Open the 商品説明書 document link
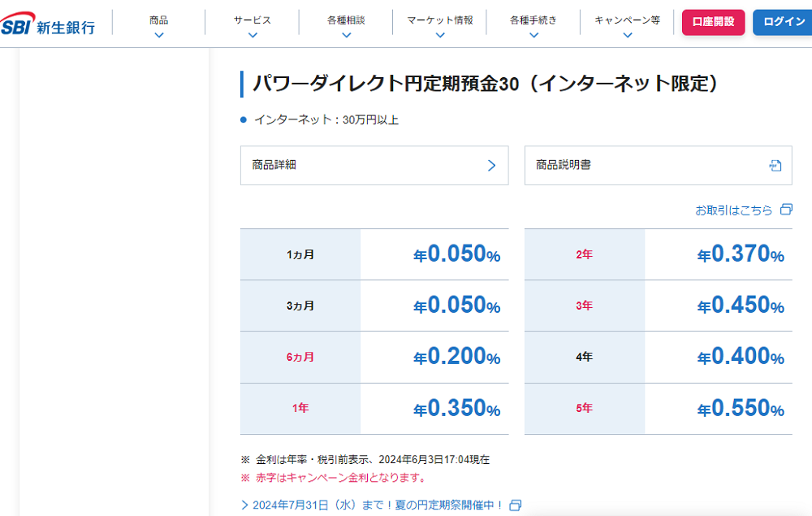Screen dimensions: 812x516 pos(659,165)
